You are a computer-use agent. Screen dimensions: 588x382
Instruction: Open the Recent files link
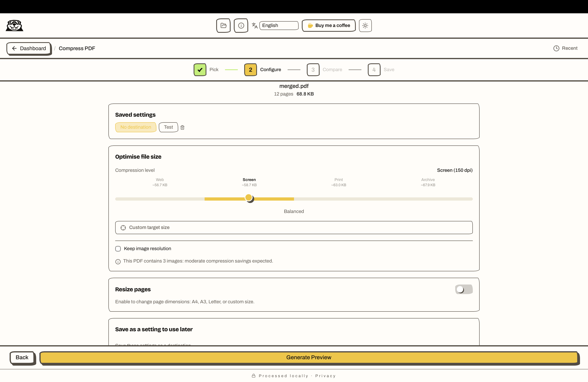point(565,48)
